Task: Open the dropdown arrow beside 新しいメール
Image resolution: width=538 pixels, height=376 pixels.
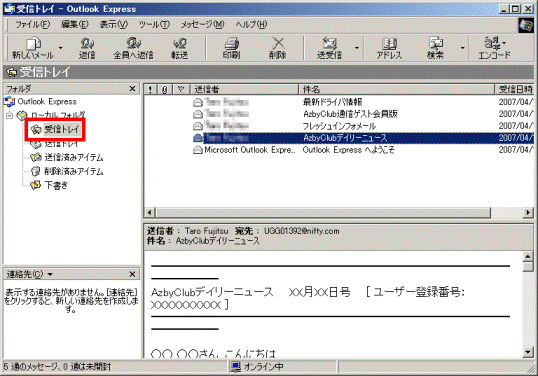Action: [x=60, y=48]
